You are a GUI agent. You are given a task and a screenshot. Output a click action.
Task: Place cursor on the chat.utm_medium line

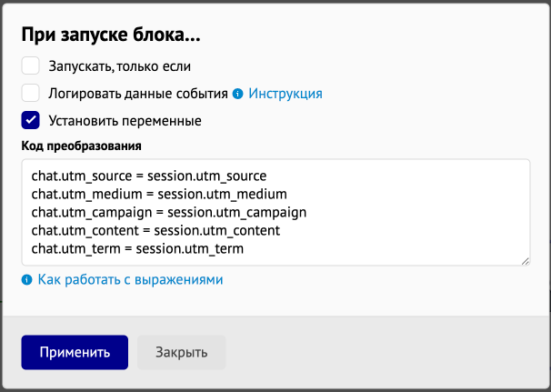click(159, 194)
